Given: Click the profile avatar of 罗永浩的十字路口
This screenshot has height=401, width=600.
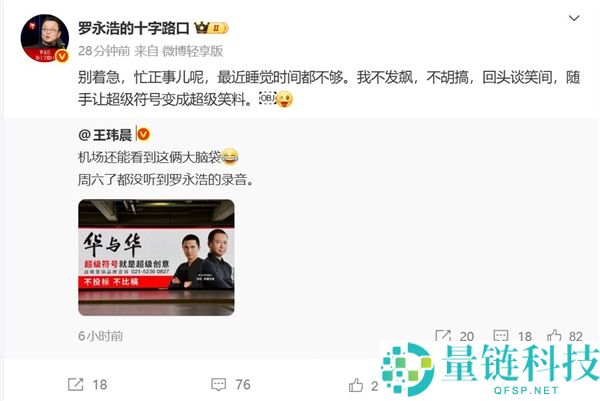Looking at the screenshot, I should (45, 38).
